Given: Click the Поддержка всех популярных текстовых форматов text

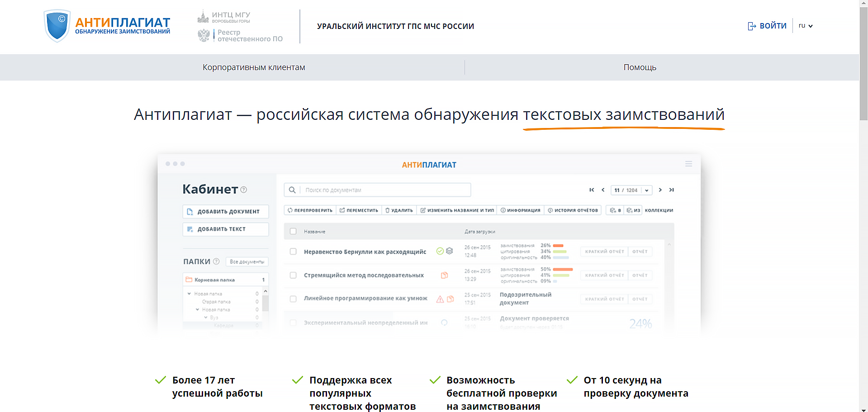Looking at the screenshot, I should [x=362, y=393].
